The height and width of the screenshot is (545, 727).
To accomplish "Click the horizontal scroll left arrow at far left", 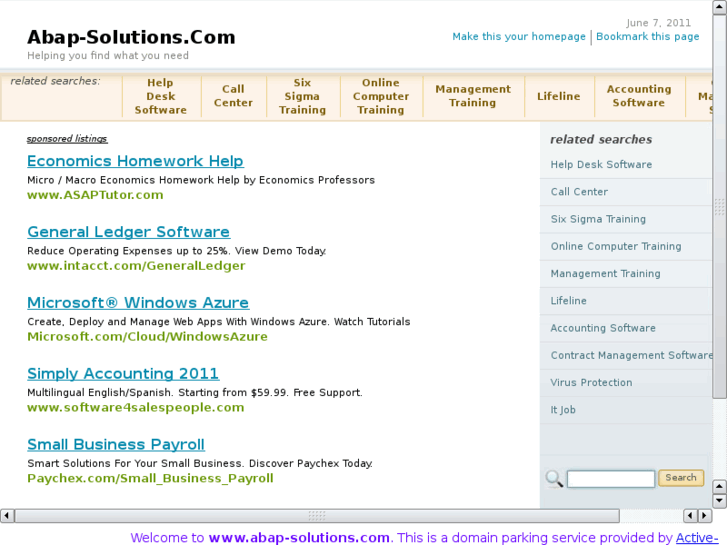I will coord(7,515).
